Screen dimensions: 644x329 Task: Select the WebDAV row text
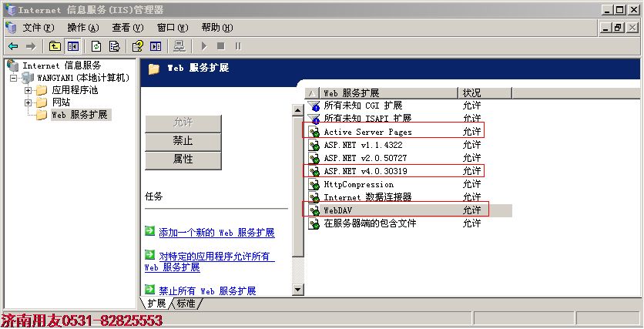[x=338, y=210]
